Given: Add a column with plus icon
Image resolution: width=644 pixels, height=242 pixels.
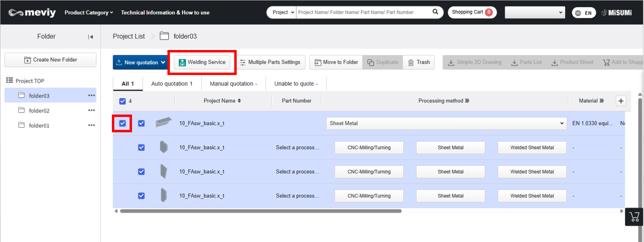Looking at the screenshot, I should pos(621,101).
